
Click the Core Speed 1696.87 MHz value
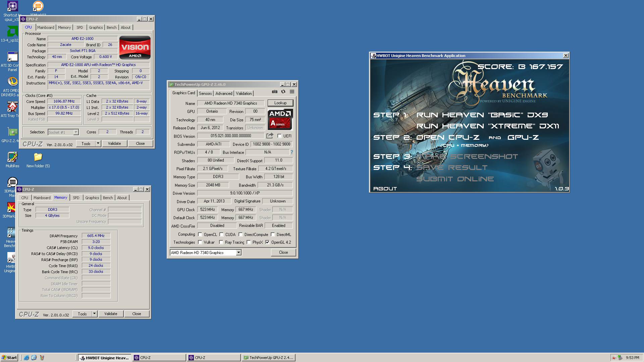pyautogui.click(x=64, y=101)
